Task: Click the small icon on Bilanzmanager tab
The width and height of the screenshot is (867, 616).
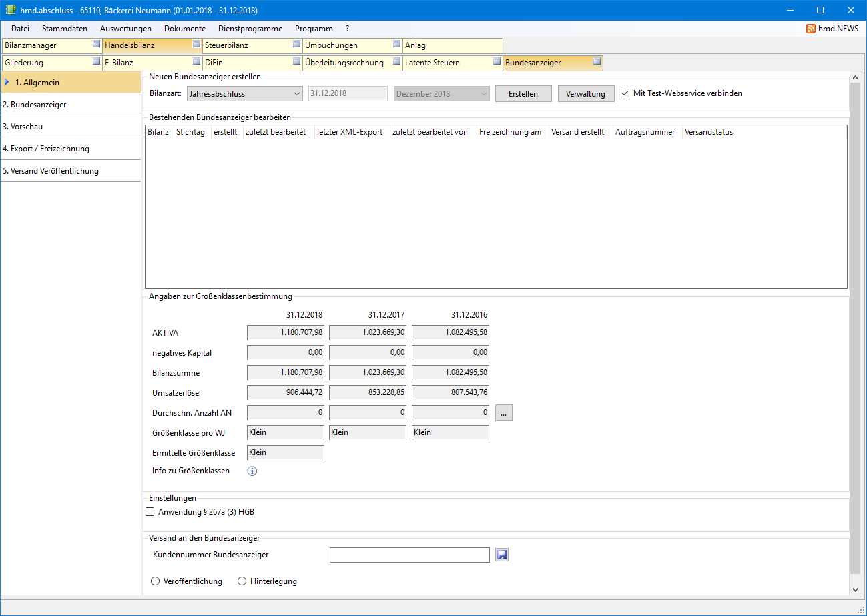Action: (96, 45)
